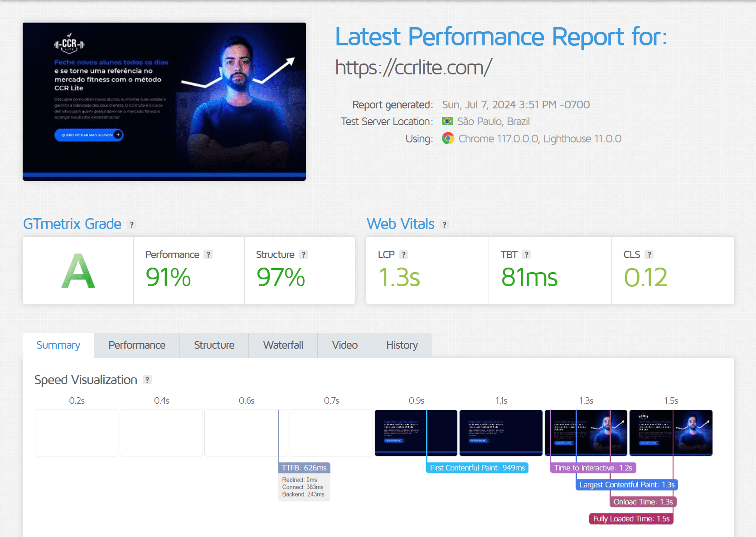Click the Speed Visualization heading
The height and width of the screenshot is (537, 756).
(x=86, y=380)
